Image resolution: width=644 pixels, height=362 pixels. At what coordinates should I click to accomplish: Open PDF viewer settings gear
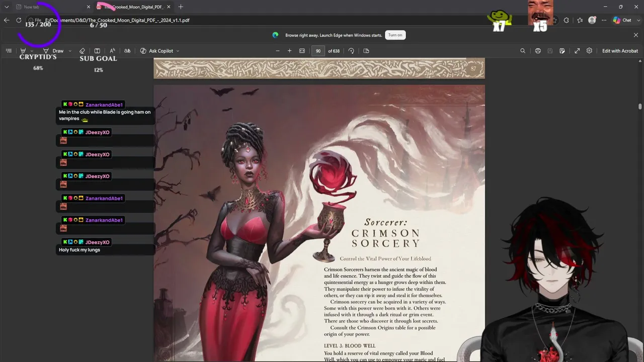coord(589,51)
